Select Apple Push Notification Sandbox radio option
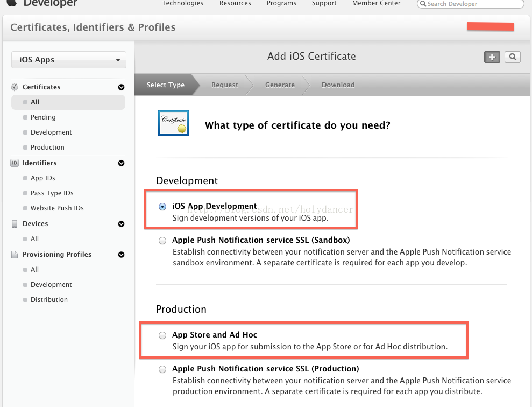 coord(162,241)
